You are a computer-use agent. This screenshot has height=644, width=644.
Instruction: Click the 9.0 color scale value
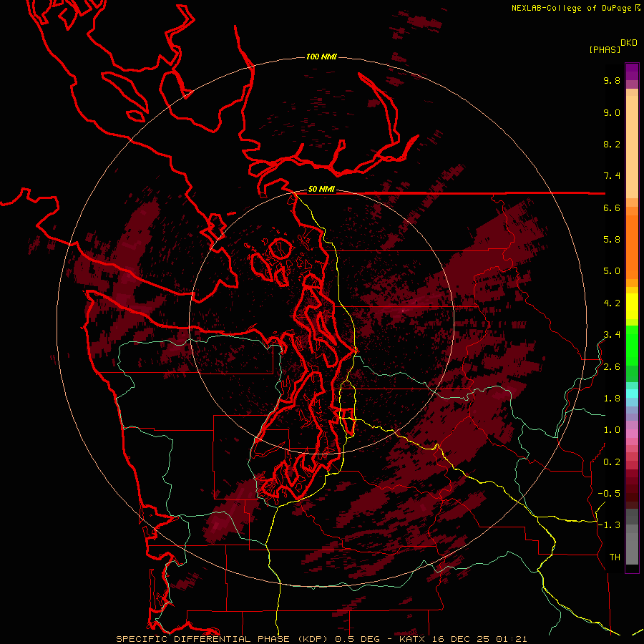pyautogui.click(x=612, y=112)
